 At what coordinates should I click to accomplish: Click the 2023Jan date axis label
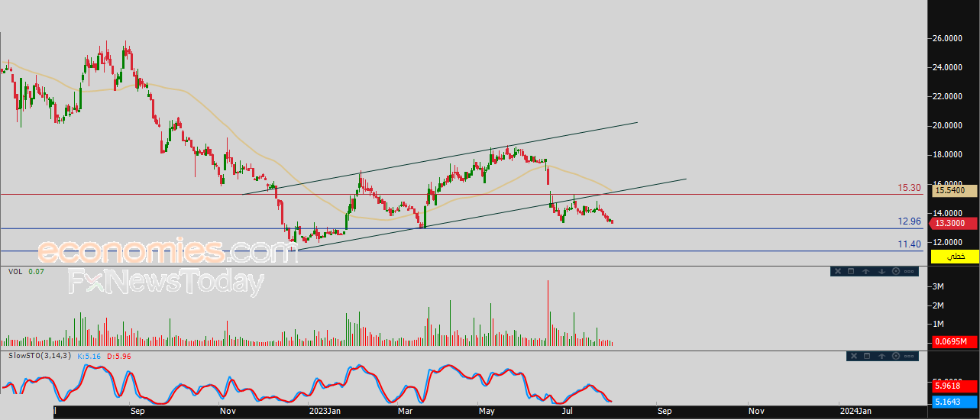(325, 411)
